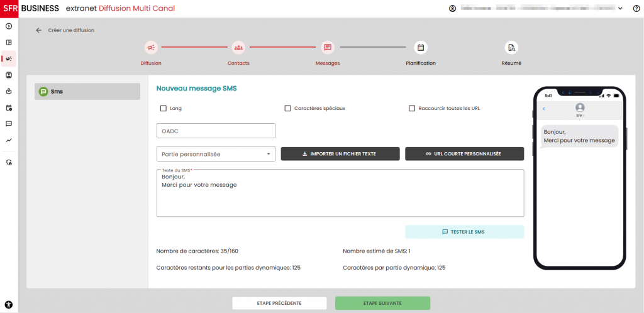Click the accessibility icon at bottom left
The image size is (644, 313).
point(9,304)
